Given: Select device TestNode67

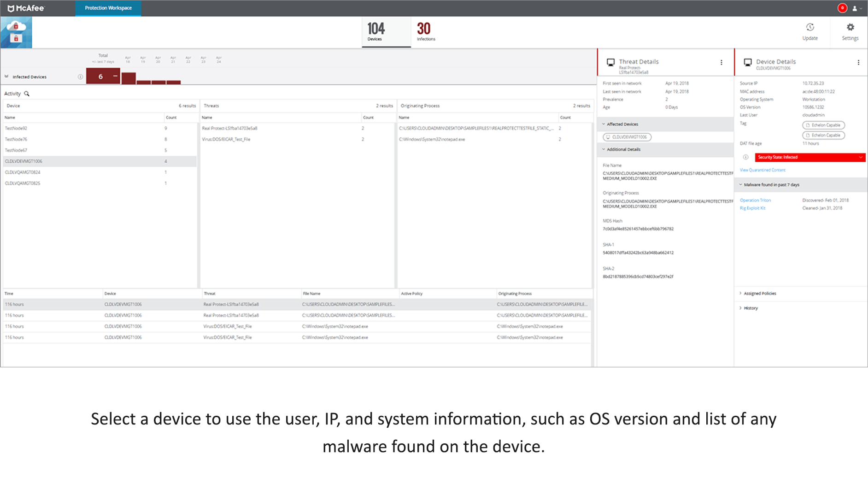Looking at the screenshot, I should pos(100,150).
